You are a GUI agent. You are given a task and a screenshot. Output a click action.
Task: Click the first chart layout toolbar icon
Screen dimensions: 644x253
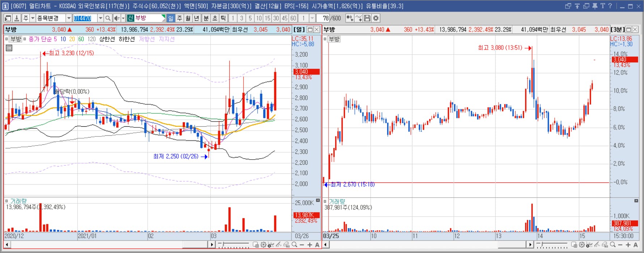pos(8,18)
